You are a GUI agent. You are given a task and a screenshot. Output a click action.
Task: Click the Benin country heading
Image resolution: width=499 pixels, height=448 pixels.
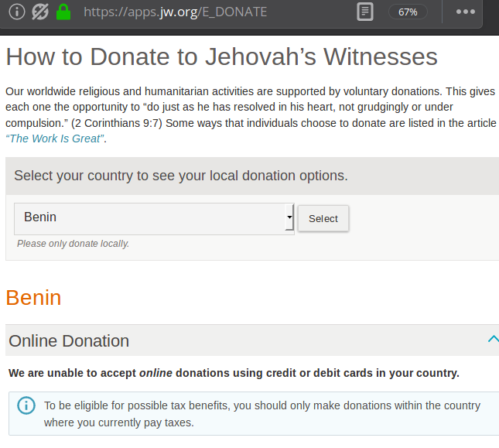tap(33, 297)
